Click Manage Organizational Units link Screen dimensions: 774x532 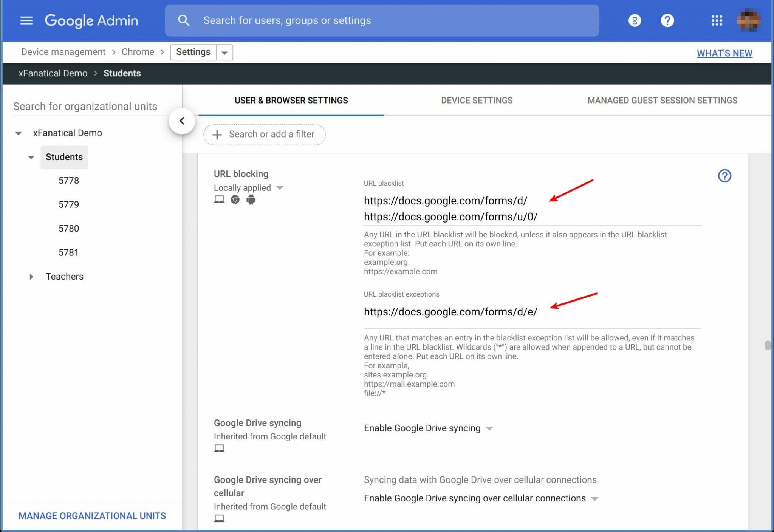click(x=92, y=516)
